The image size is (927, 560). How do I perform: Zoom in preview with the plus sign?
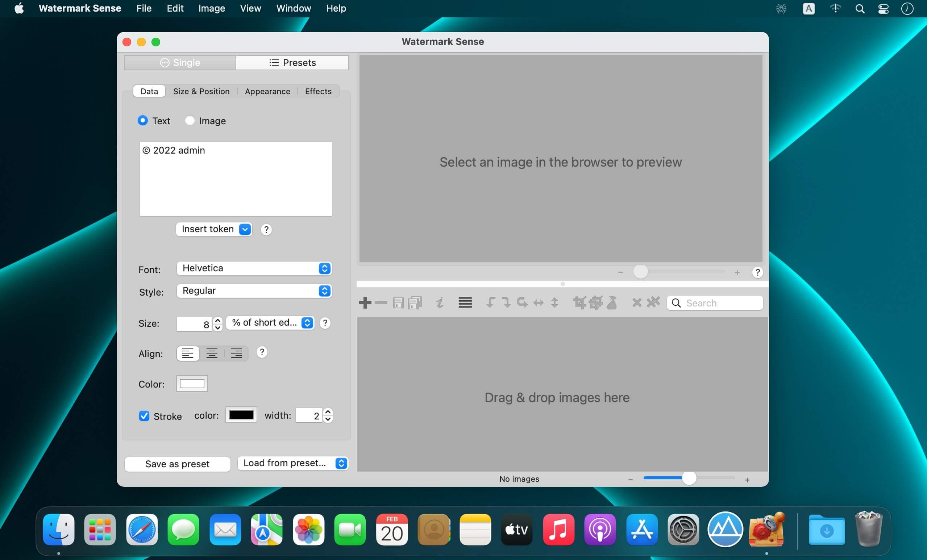pyautogui.click(x=737, y=272)
